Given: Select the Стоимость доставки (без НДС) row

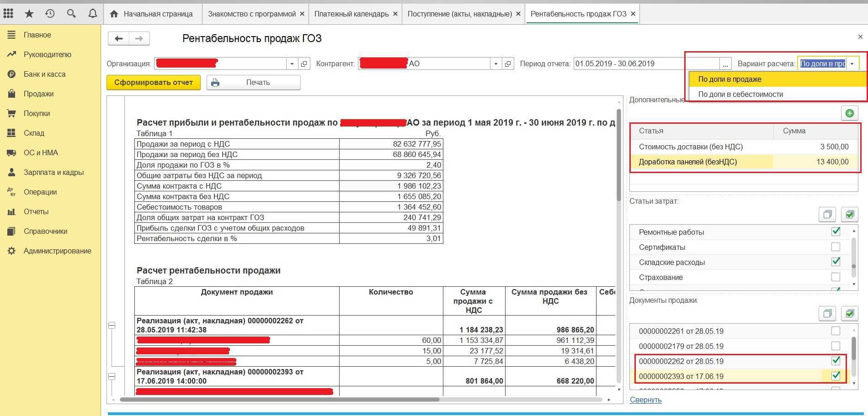Looking at the screenshot, I should 744,147.
